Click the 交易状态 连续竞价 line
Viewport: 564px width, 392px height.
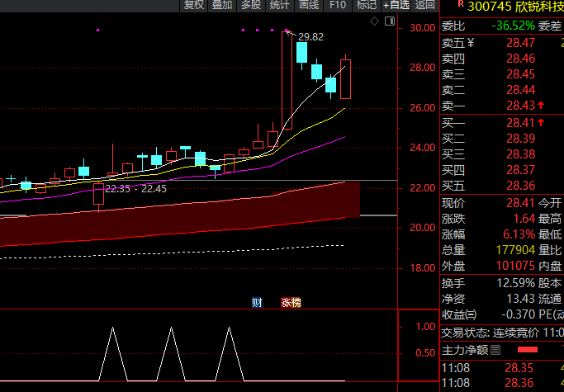pyautogui.click(x=503, y=333)
